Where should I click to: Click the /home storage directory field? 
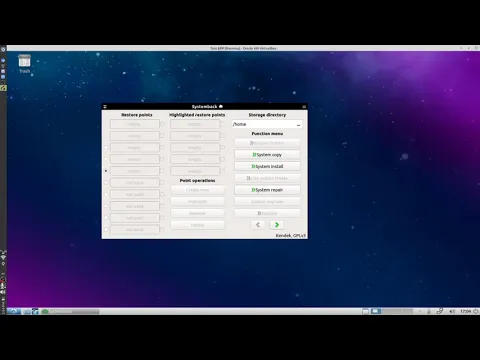point(263,124)
